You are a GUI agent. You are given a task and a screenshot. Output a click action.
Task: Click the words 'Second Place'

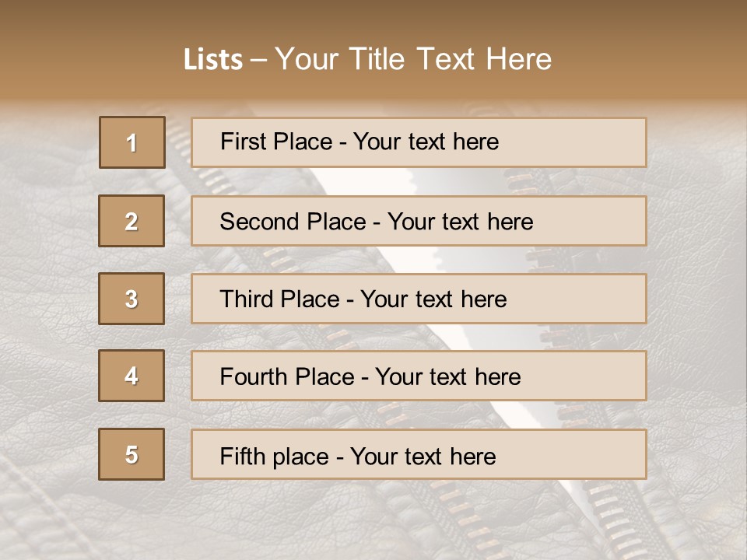(293, 222)
